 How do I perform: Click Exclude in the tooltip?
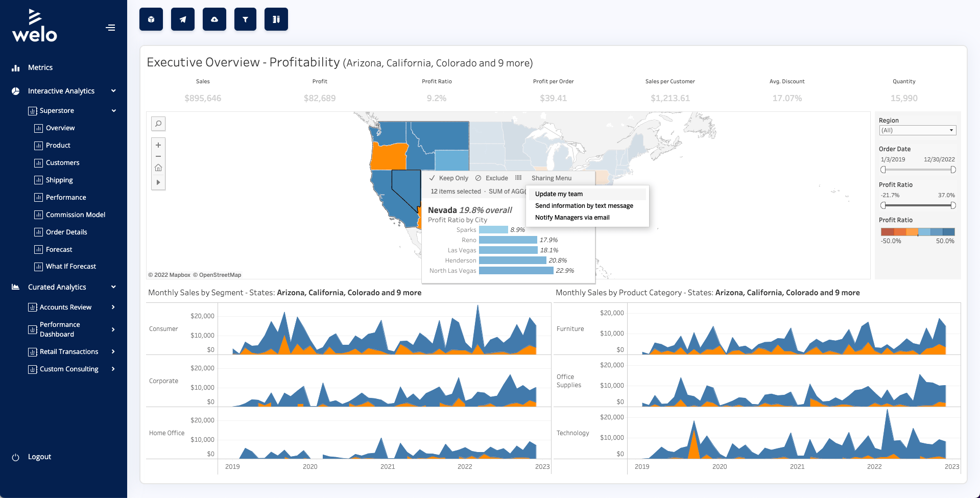click(492, 178)
